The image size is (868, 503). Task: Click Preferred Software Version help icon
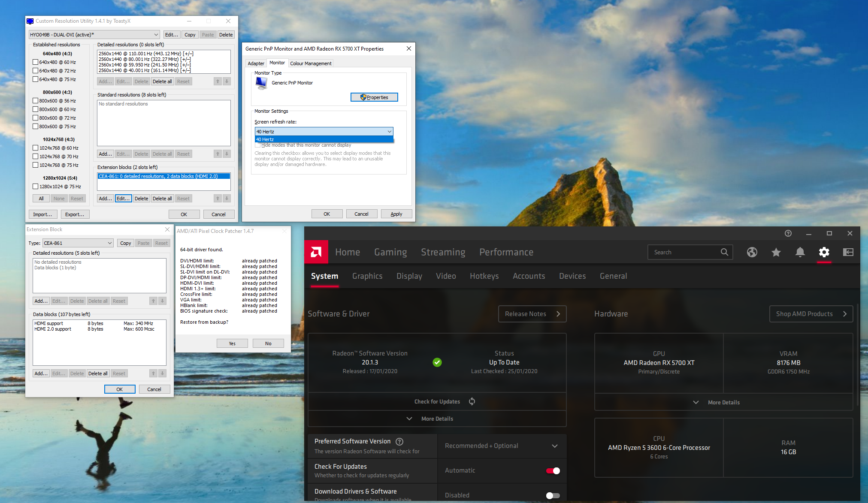[x=399, y=441]
